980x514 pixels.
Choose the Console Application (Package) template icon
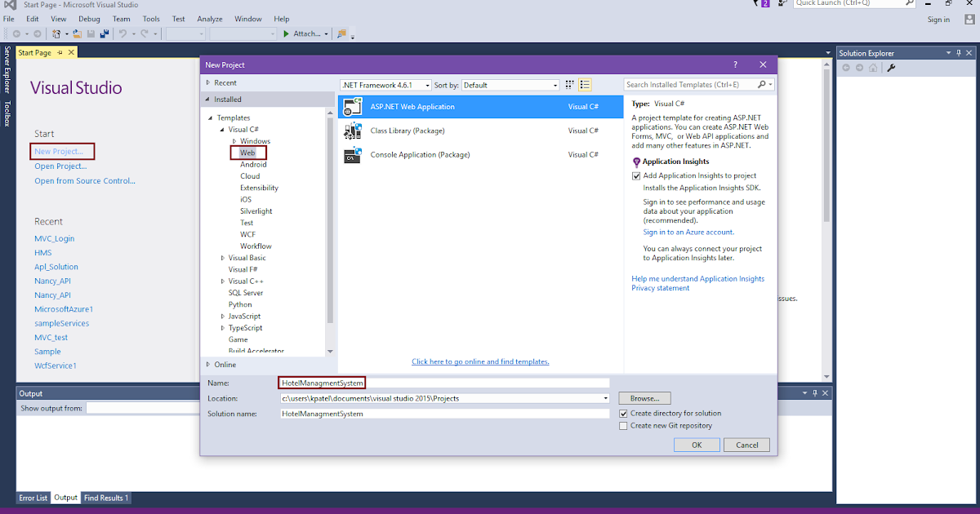(x=353, y=154)
